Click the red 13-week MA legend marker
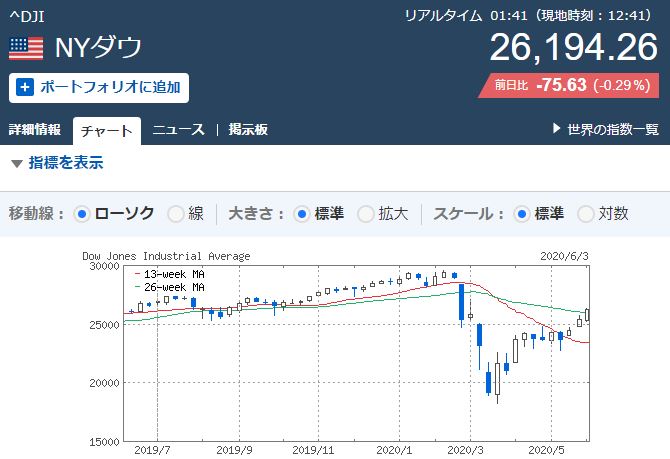Image resolution: width=670 pixels, height=459 pixels. point(137,272)
